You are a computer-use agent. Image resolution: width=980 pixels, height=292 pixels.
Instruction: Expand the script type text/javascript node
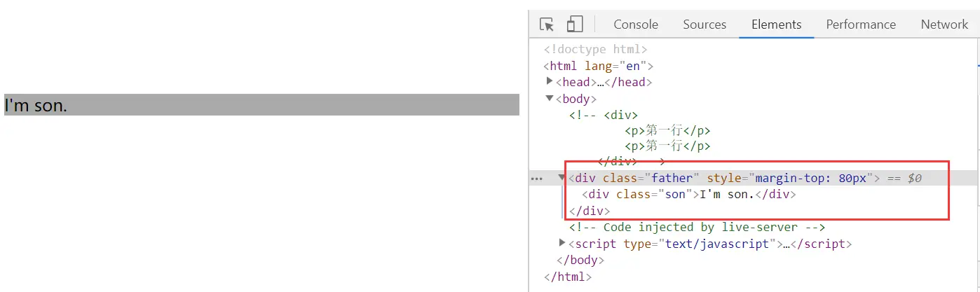(x=562, y=243)
